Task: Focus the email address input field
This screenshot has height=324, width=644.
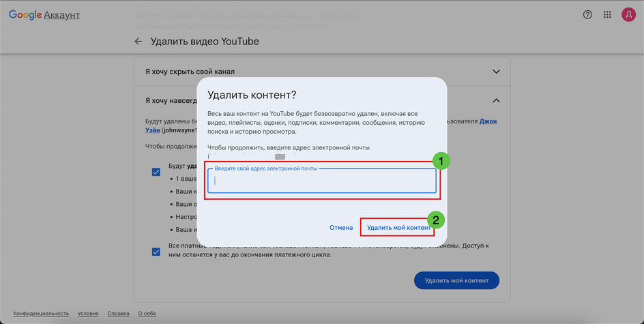Action: click(321, 181)
